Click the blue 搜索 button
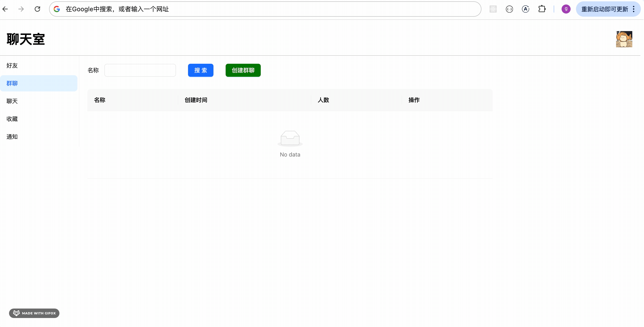 point(200,70)
